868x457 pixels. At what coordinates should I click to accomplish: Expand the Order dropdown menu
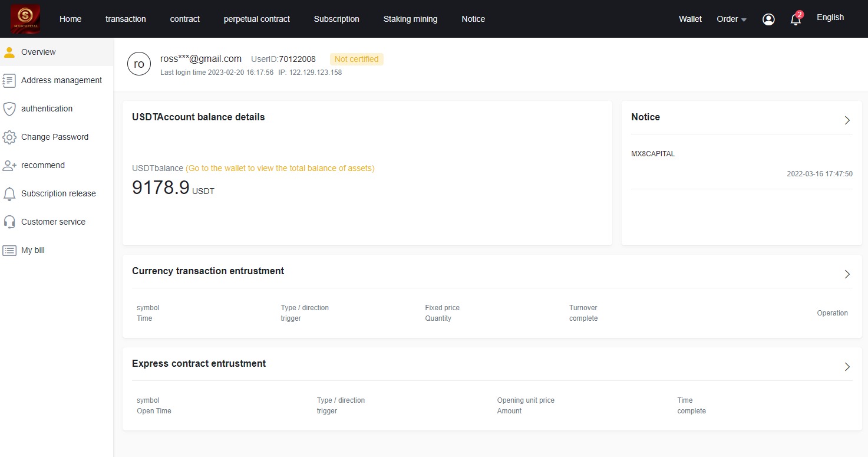(731, 19)
